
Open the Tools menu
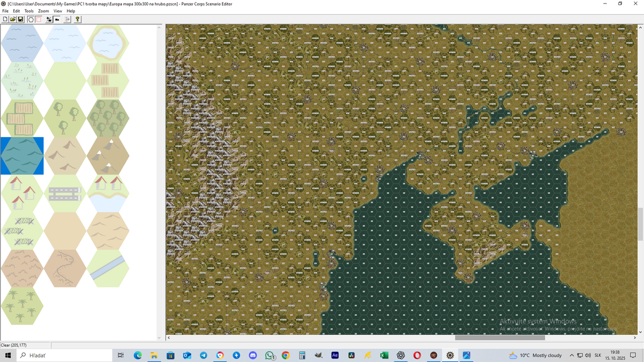[x=29, y=11]
